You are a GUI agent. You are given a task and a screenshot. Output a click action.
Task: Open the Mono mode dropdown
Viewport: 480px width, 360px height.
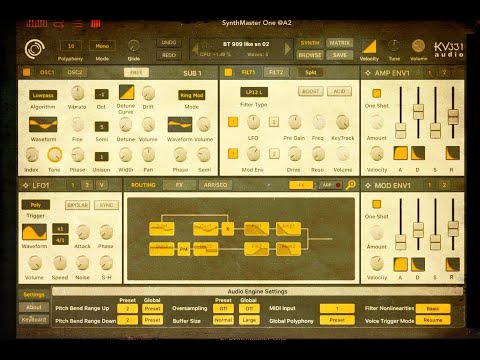[x=102, y=46]
